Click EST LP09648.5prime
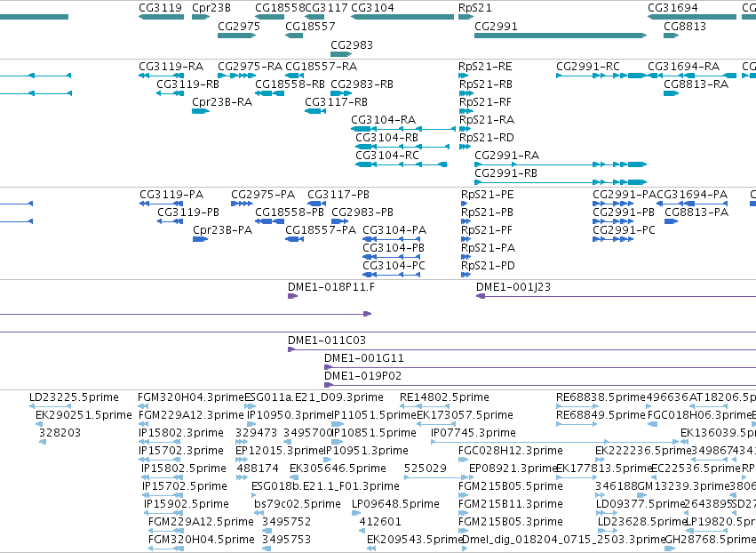Screen dimensions: 756x553 point(356,513)
